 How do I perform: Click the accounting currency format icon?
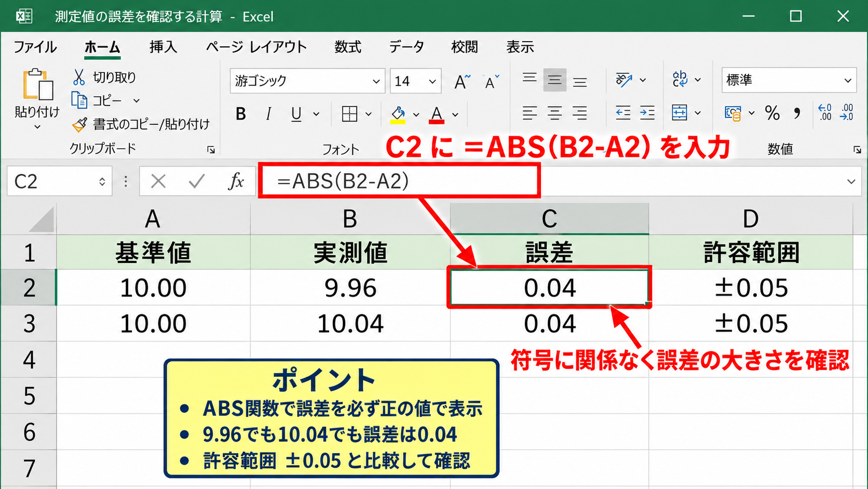(733, 113)
